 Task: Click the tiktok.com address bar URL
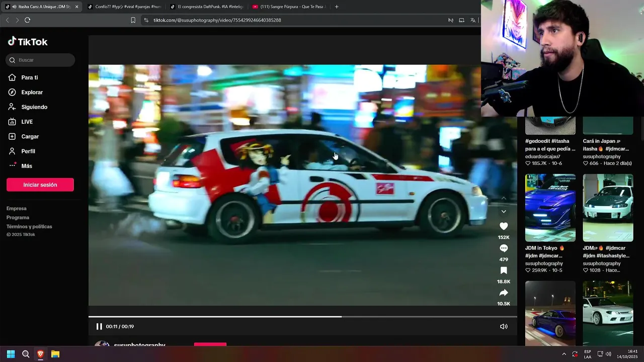coord(217,20)
